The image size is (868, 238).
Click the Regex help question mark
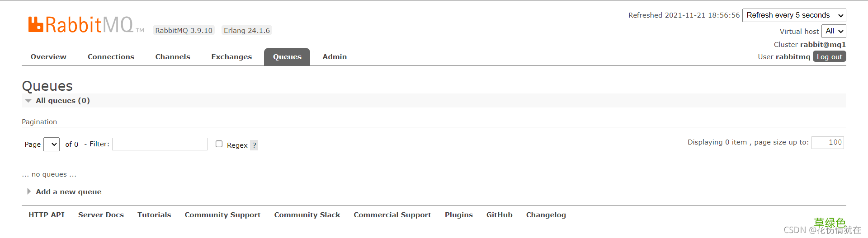(x=254, y=145)
